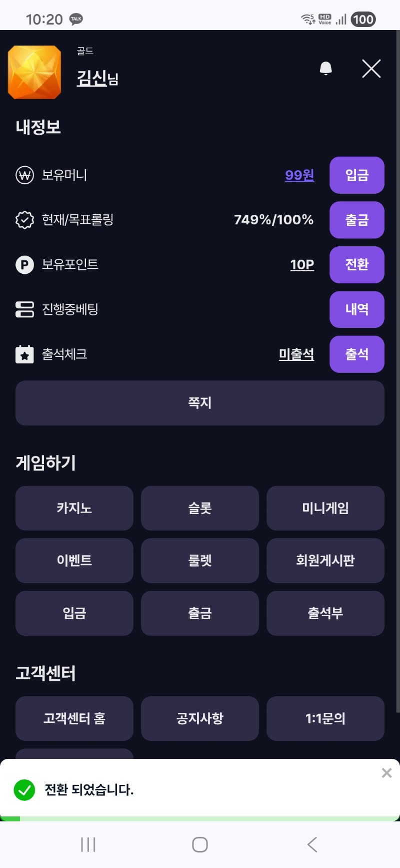The width and height of the screenshot is (400, 868).
Task: Open the 쪽지 messages button
Action: pos(200,403)
